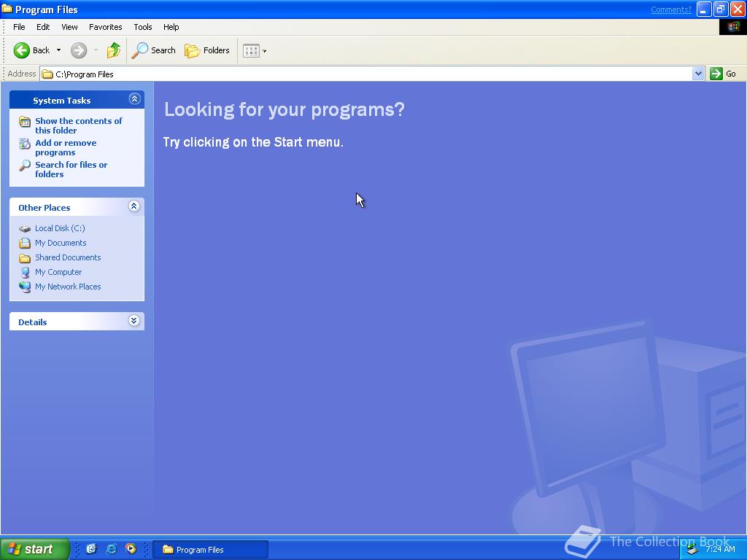Click the My Documents folder icon
747x560 pixels.
[25, 244]
